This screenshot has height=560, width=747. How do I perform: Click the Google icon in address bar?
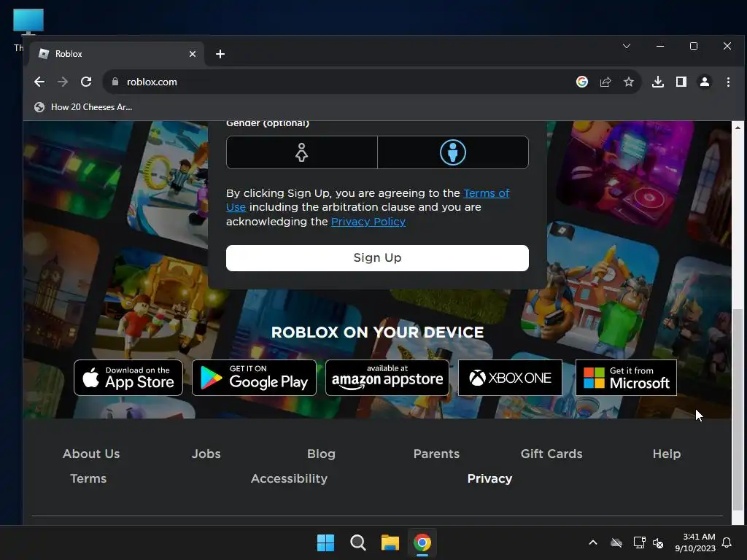click(581, 82)
